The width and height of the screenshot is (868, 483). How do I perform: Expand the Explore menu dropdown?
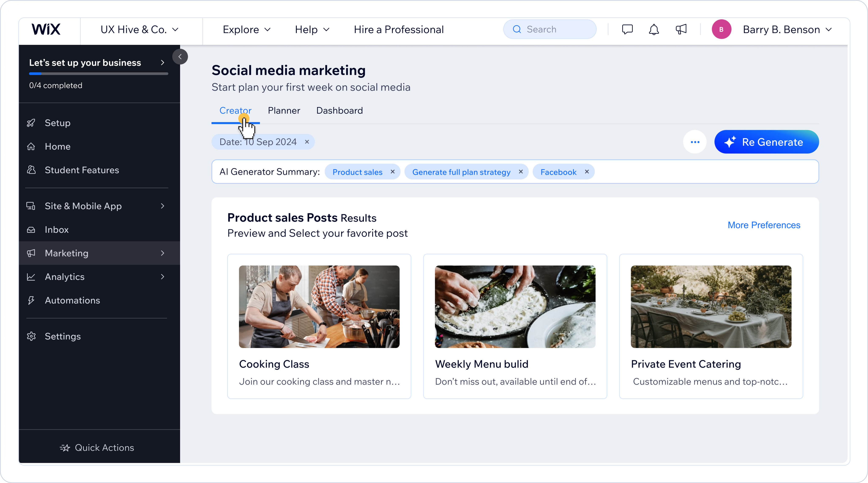(247, 30)
